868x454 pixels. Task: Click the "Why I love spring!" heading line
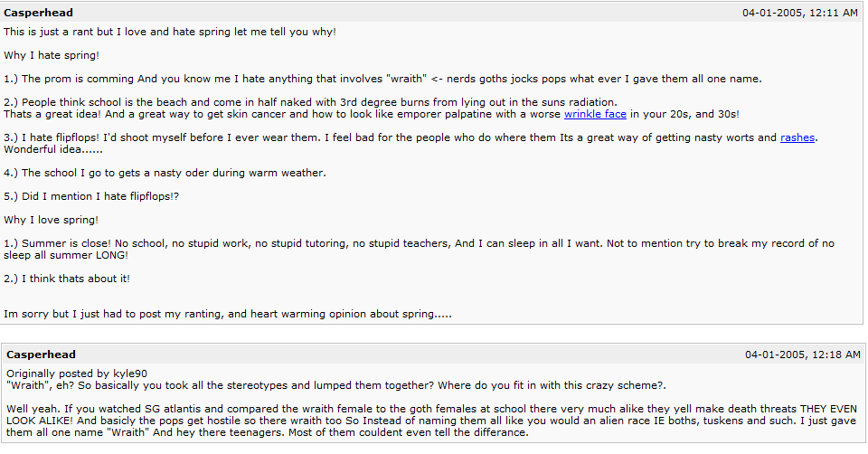coord(52,220)
